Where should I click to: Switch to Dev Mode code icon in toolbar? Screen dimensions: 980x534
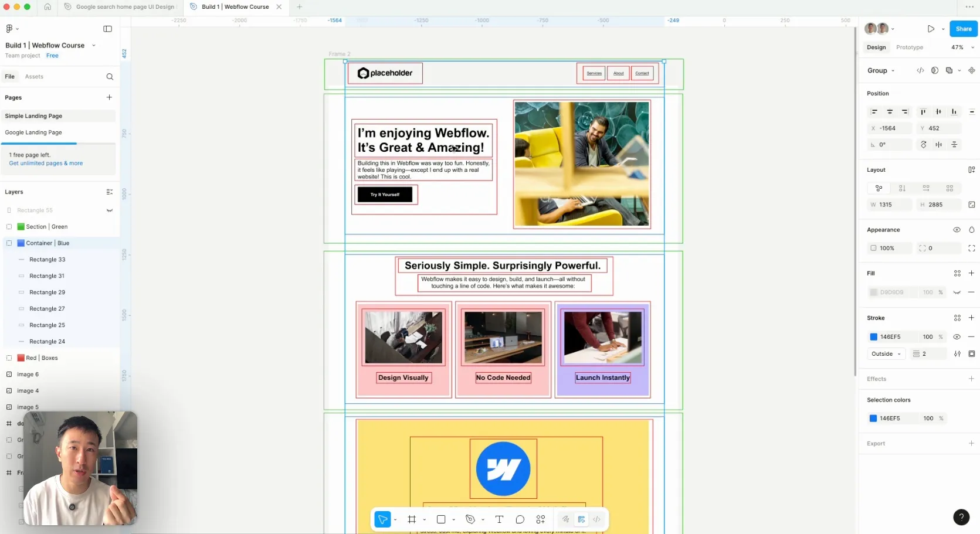click(x=596, y=519)
